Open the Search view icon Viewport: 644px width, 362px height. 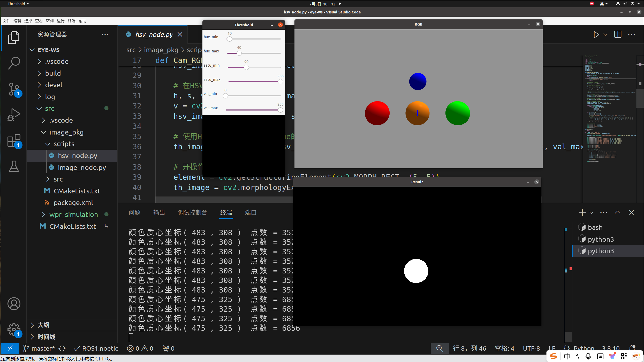click(x=14, y=63)
